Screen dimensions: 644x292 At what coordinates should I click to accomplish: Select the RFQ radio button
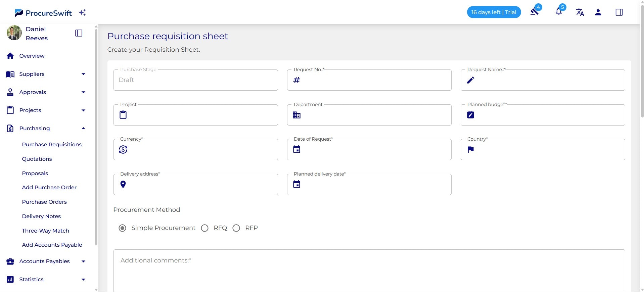(x=205, y=228)
